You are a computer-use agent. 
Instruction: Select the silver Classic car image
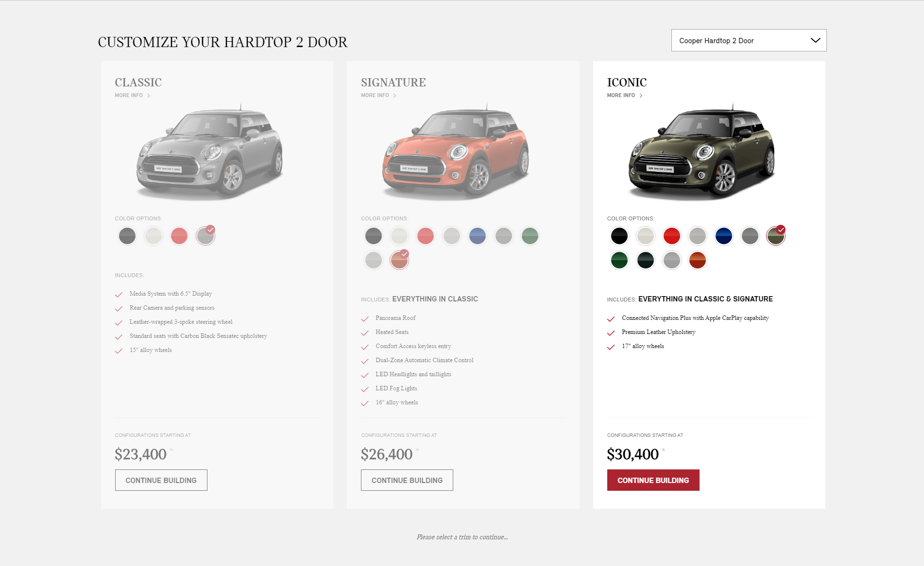210,152
